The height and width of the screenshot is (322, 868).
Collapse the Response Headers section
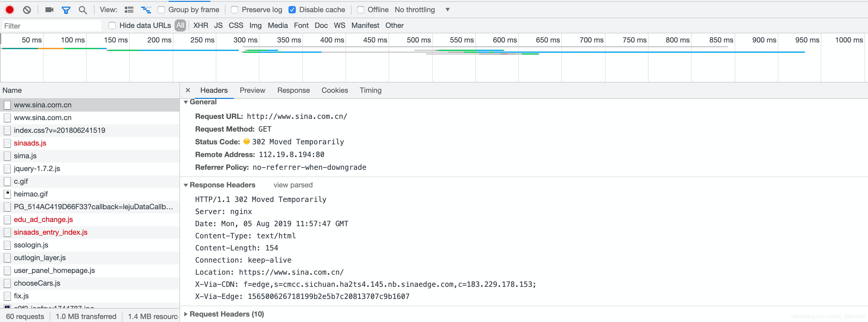[x=186, y=185]
